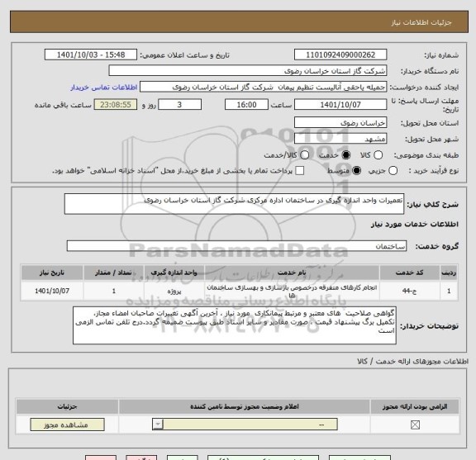Viewport: 476px width, 460px height.
Task: Click the remaining days field showing 3
Action: 179,105
